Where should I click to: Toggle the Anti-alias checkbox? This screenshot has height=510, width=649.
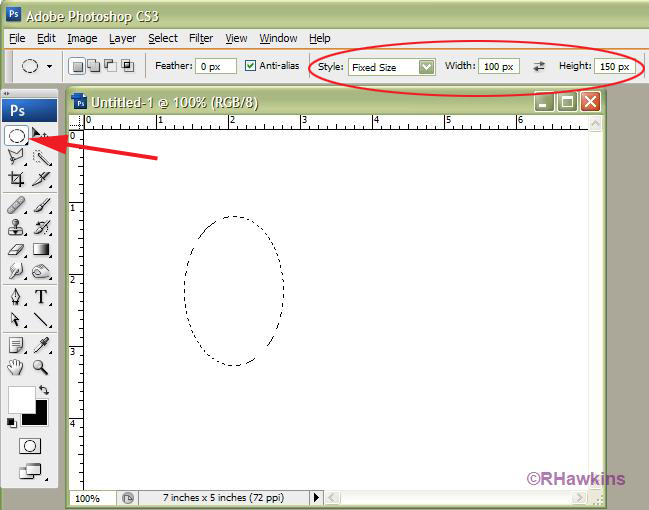tap(251, 67)
